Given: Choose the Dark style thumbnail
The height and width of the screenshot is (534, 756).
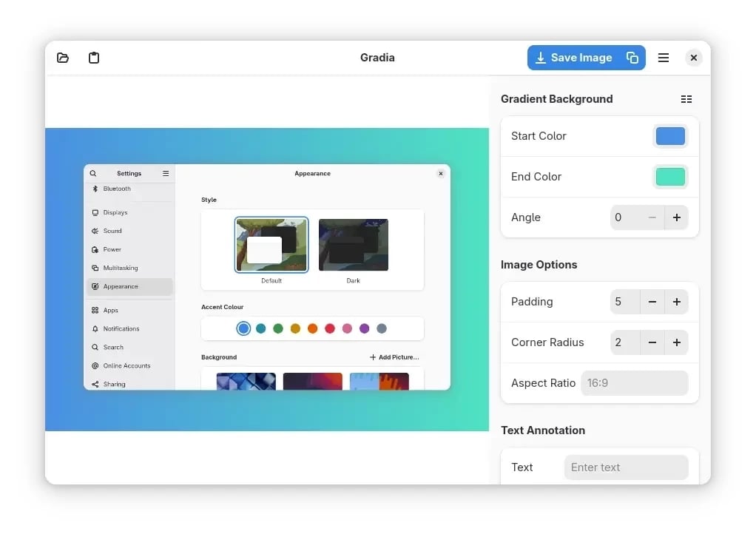Looking at the screenshot, I should tap(354, 245).
